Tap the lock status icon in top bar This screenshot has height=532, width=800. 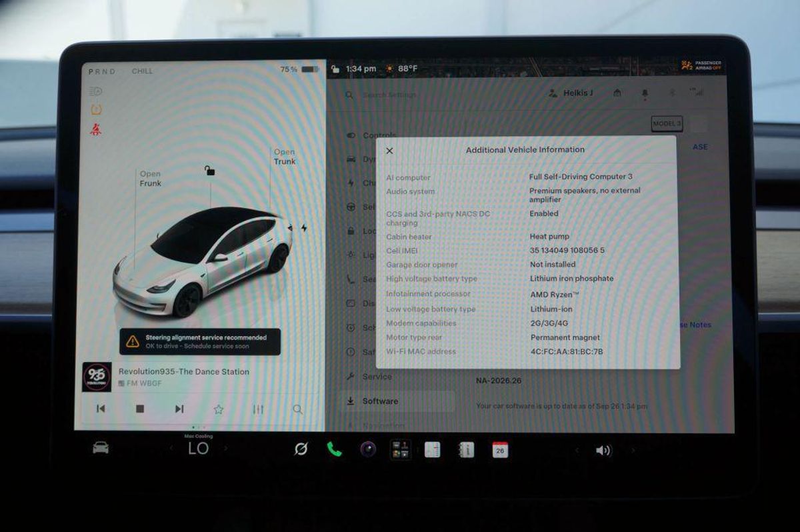coord(335,69)
